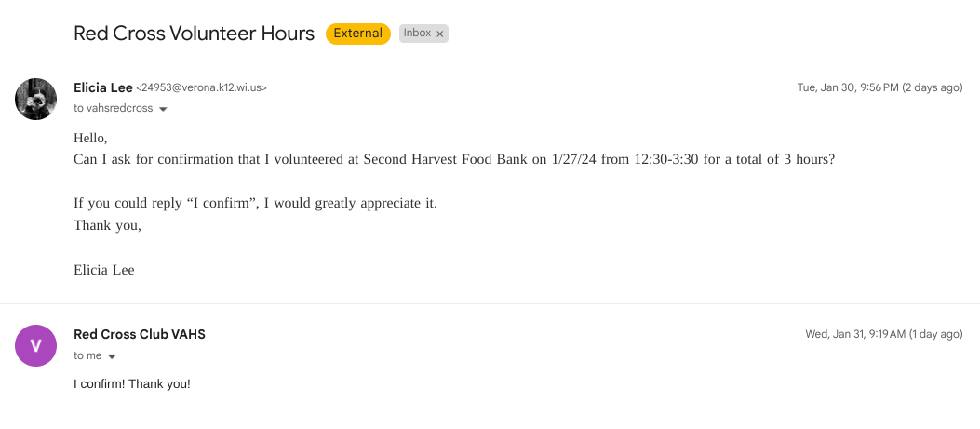Click sender name Elicia Lee in header
This screenshot has height=429, width=980.
[x=103, y=87]
